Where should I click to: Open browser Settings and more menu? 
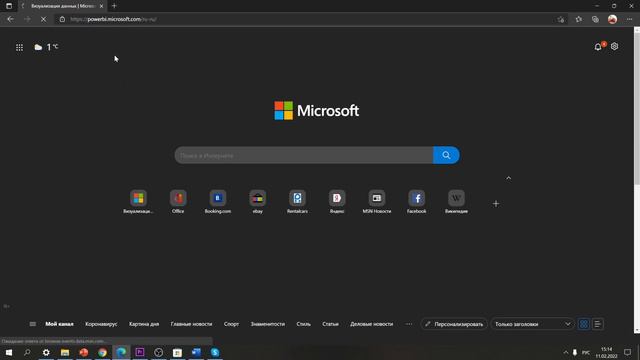click(629, 19)
